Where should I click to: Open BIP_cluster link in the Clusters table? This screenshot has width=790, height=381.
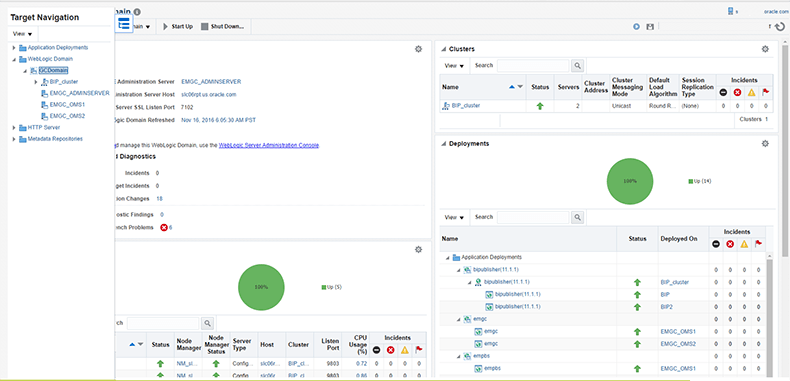click(466, 106)
